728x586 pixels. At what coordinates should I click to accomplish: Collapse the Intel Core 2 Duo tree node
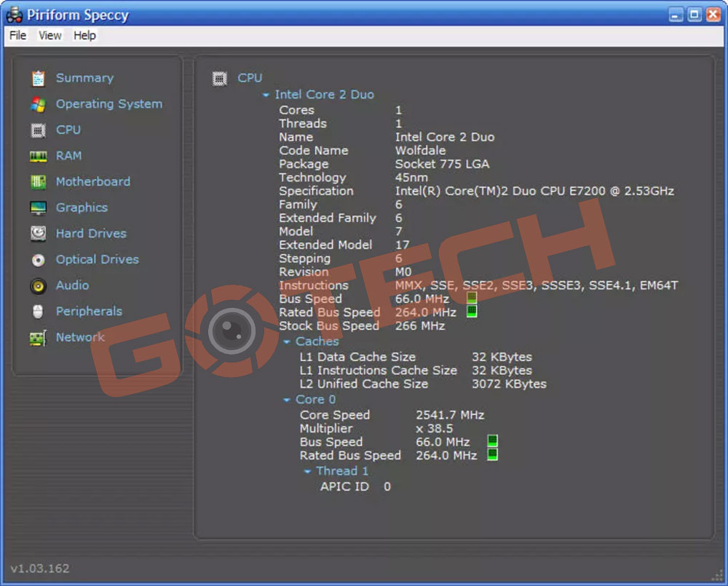point(266,95)
